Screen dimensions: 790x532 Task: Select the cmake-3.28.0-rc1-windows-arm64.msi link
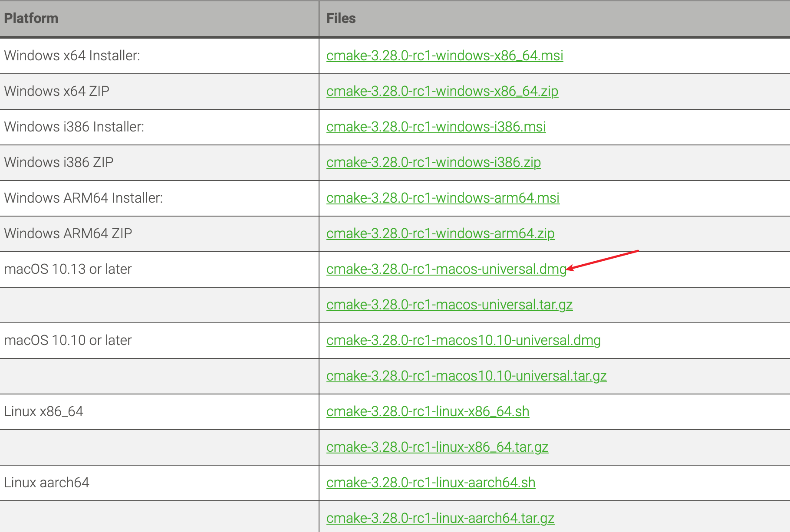(443, 198)
